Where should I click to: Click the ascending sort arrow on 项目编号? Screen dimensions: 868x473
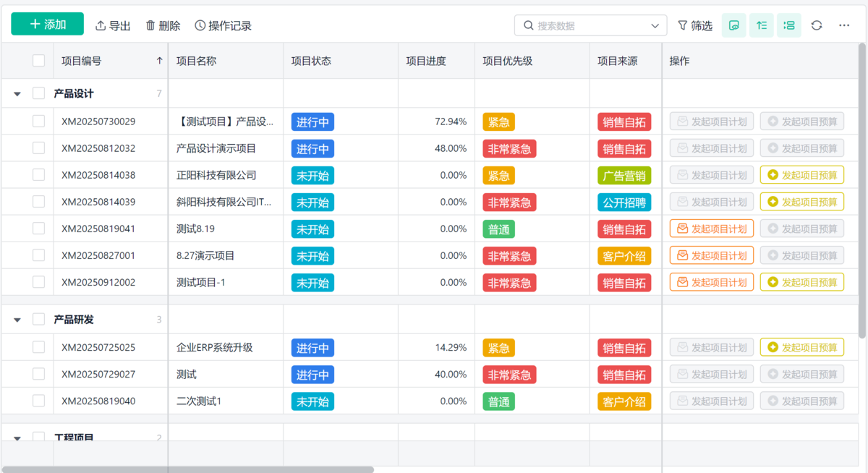tap(159, 61)
